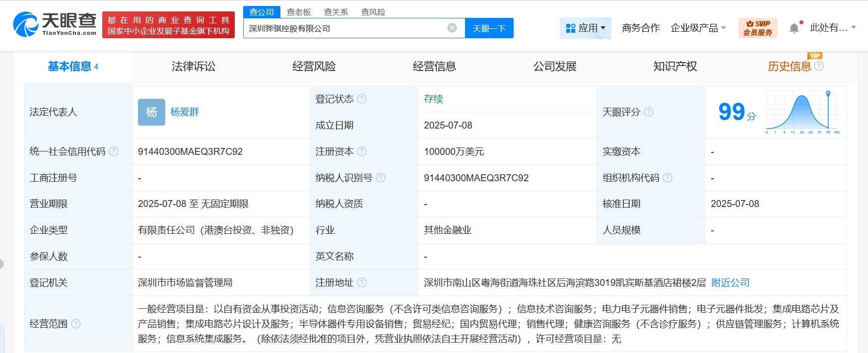The image size is (868, 353).
Task: Open help icon next to 组织机构代码
Action: click(x=668, y=178)
